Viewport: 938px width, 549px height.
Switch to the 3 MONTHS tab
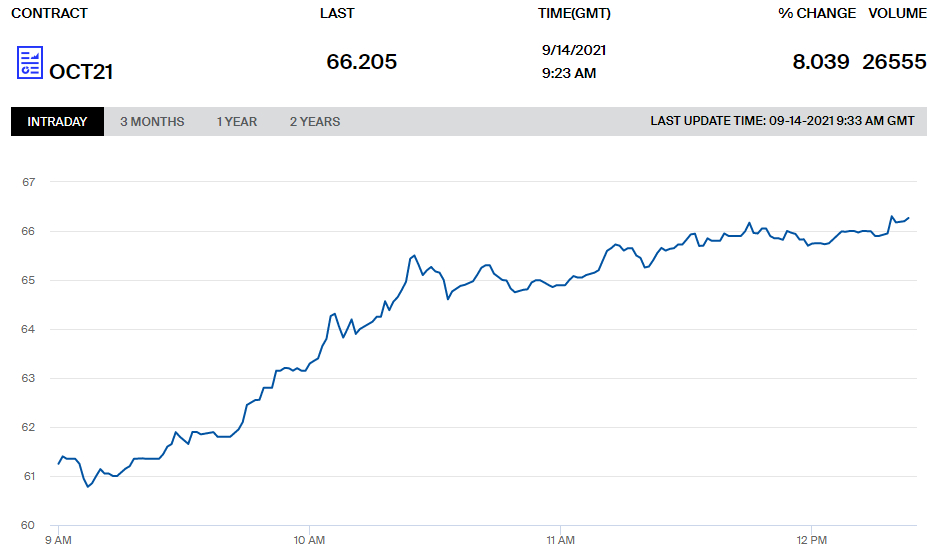[152, 121]
